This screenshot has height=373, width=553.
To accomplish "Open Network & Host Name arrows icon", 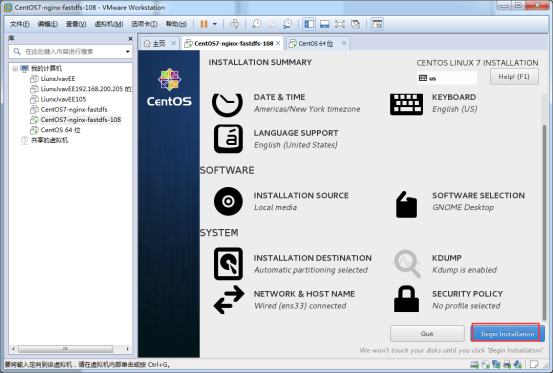I will click(x=229, y=300).
